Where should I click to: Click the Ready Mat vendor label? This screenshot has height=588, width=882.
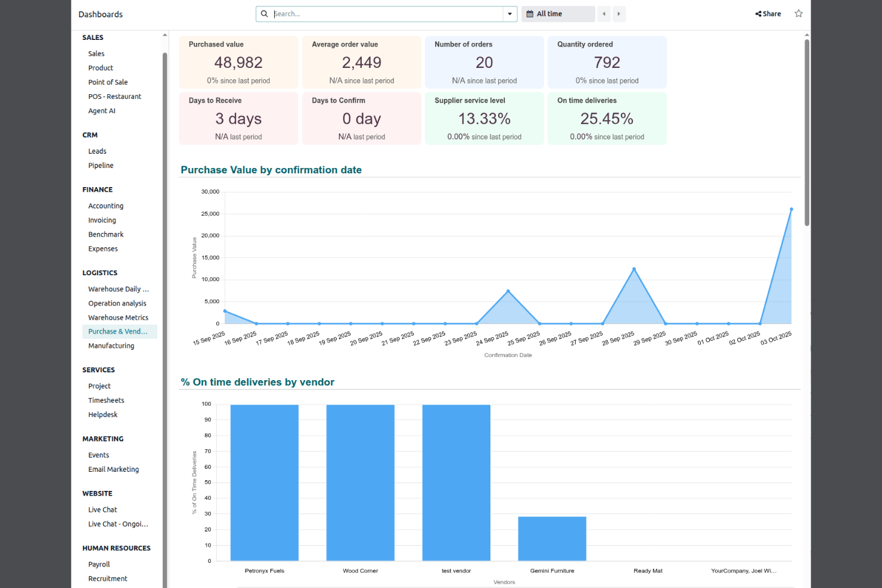[648, 571]
